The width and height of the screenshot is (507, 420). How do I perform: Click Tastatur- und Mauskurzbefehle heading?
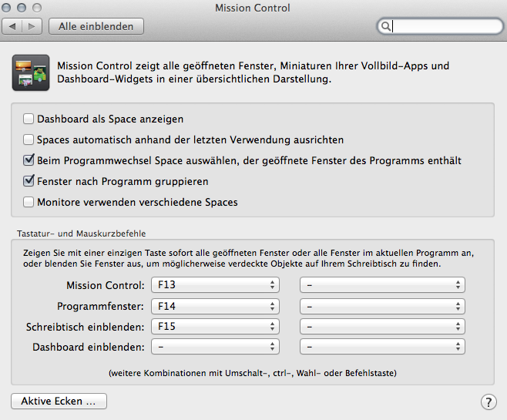tap(82, 234)
